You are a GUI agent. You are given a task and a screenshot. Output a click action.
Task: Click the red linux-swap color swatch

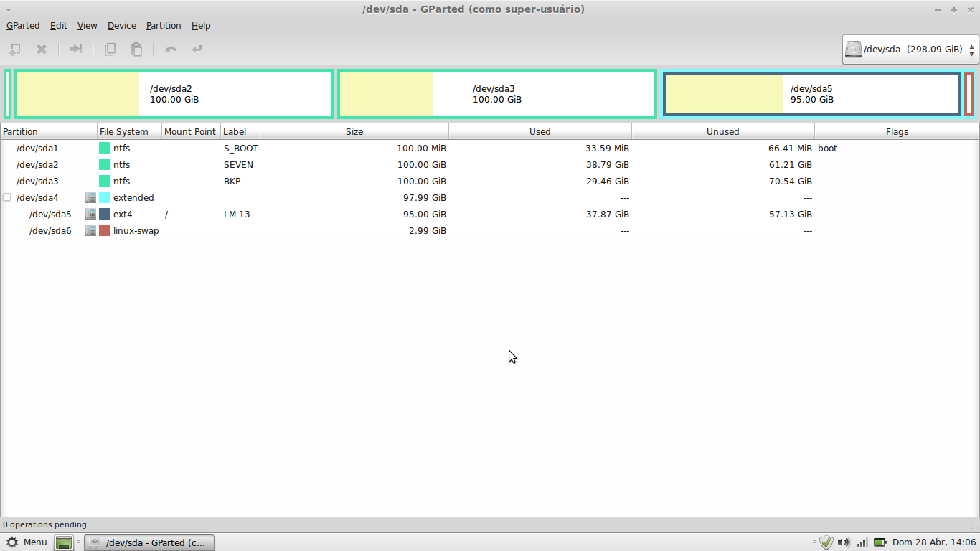point(105,230)
